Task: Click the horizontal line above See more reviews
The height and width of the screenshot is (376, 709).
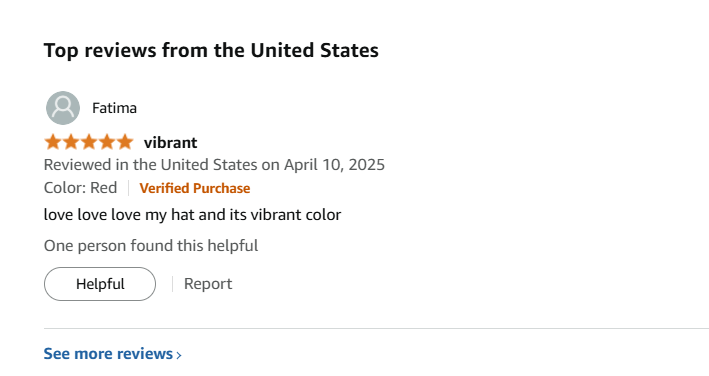Action: coord(376,329)
